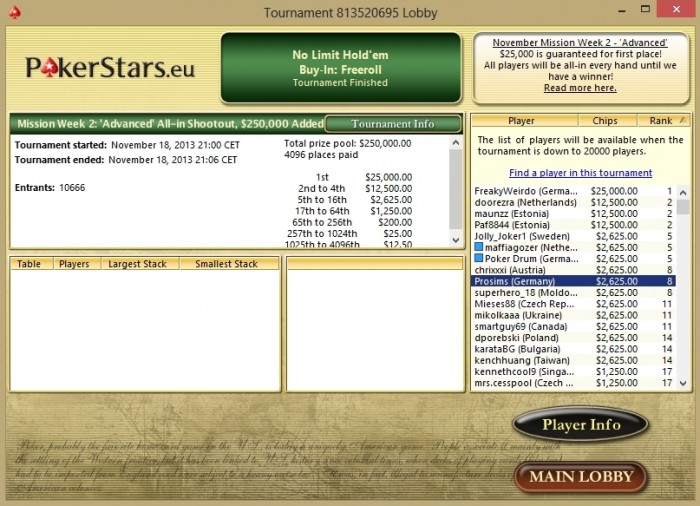Open Player Info for selected player

pyautogui.click(x=581, y=424)
